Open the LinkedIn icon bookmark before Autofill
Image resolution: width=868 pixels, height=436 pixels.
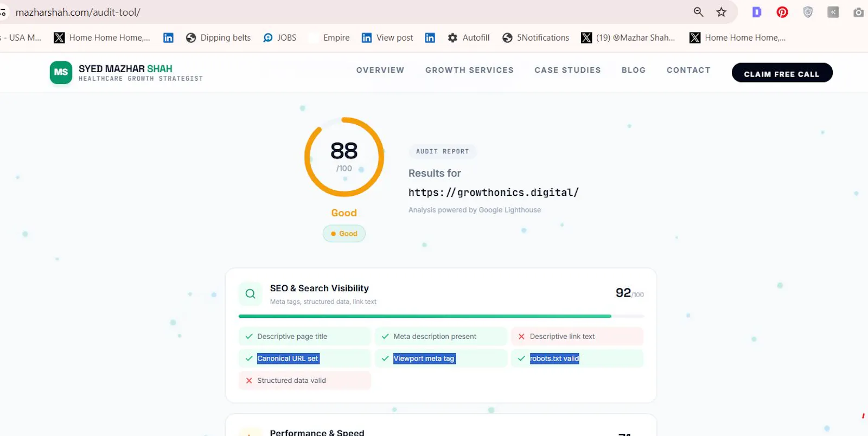point(430,37)
